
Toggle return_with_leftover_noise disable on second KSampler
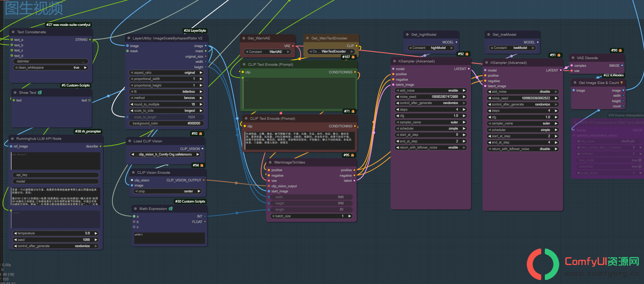[523, 149]
